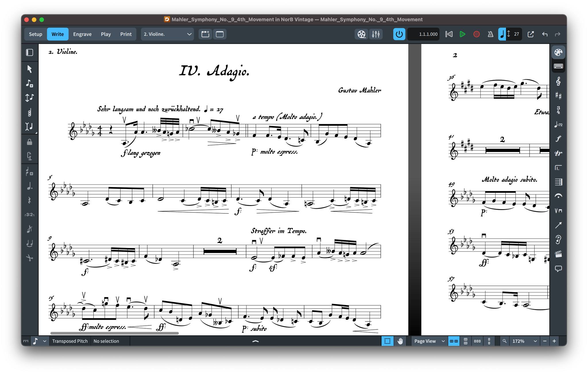Select the marquee selection tool

(x=387, y=341)
